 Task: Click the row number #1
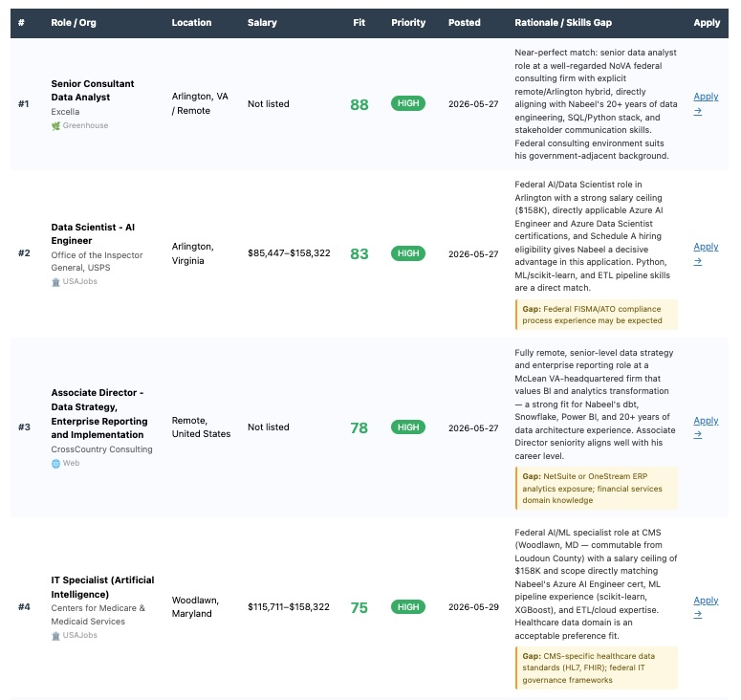24,104
